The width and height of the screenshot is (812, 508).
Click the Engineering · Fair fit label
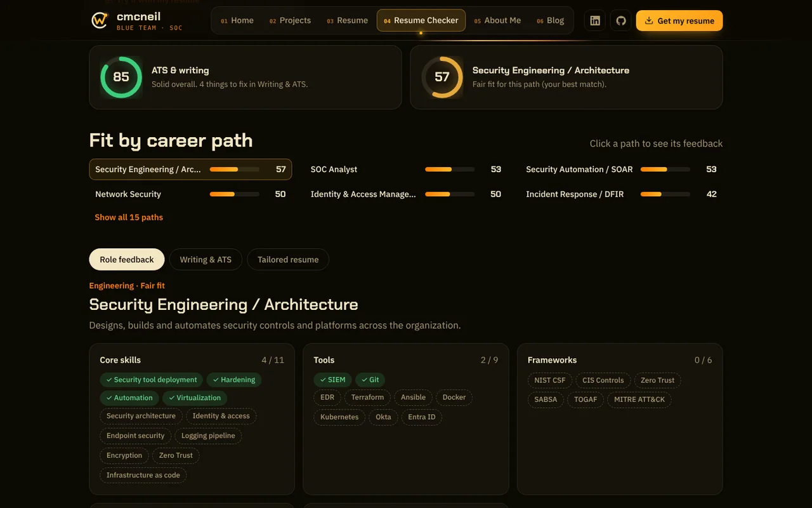click(x=127, y=286)
